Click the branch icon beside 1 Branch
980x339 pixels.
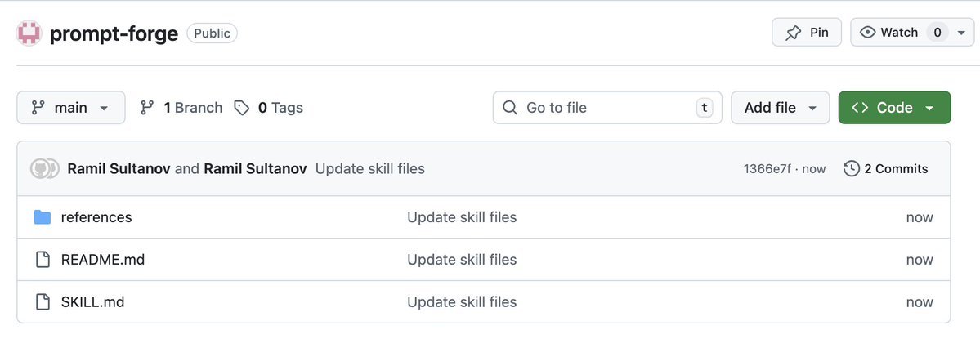147,107
